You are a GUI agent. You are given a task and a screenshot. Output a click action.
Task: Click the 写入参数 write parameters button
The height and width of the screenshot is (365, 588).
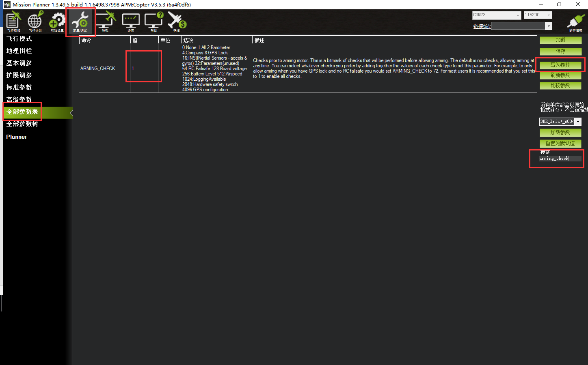pyautogui.click(x=560, y=65)
